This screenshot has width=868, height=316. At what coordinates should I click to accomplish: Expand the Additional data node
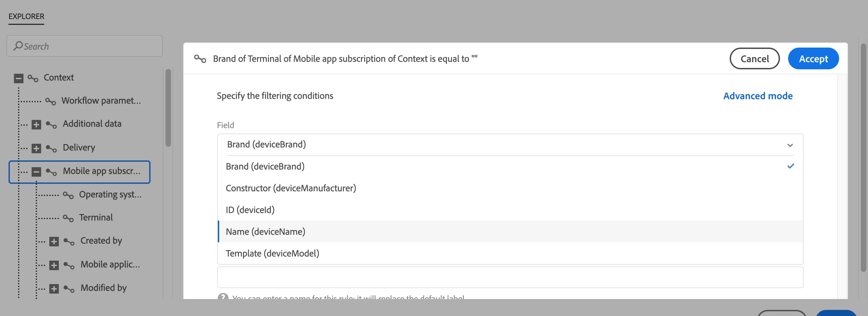(x=36, y=125)
